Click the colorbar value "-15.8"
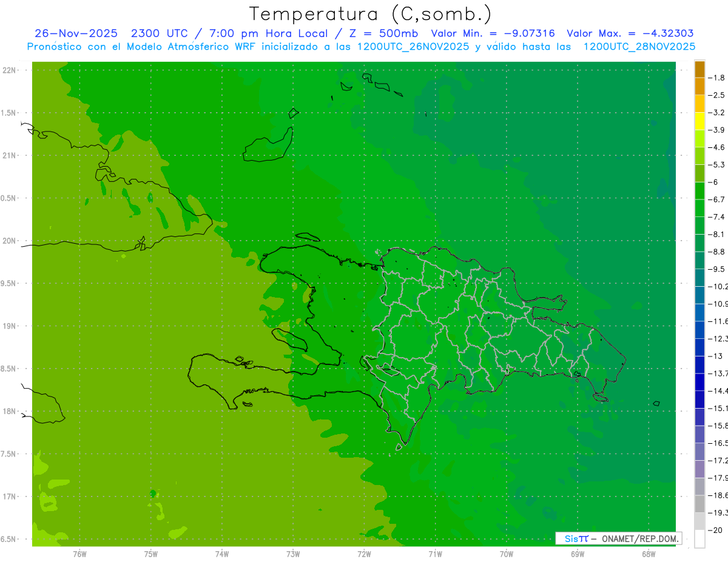Screen dimensions: 728x562 point(718,426)
